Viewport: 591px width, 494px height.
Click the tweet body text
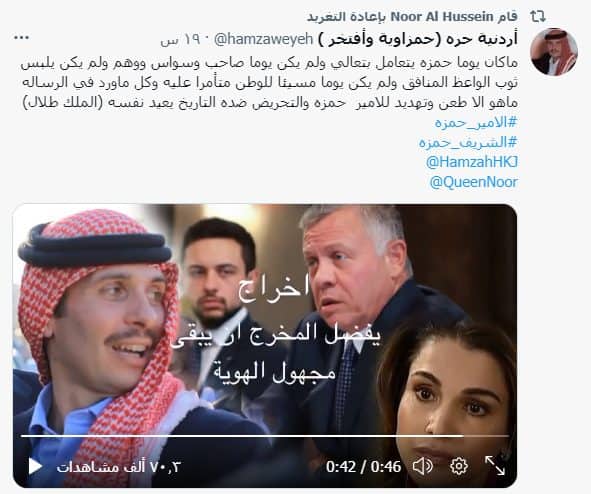[269, 82]
